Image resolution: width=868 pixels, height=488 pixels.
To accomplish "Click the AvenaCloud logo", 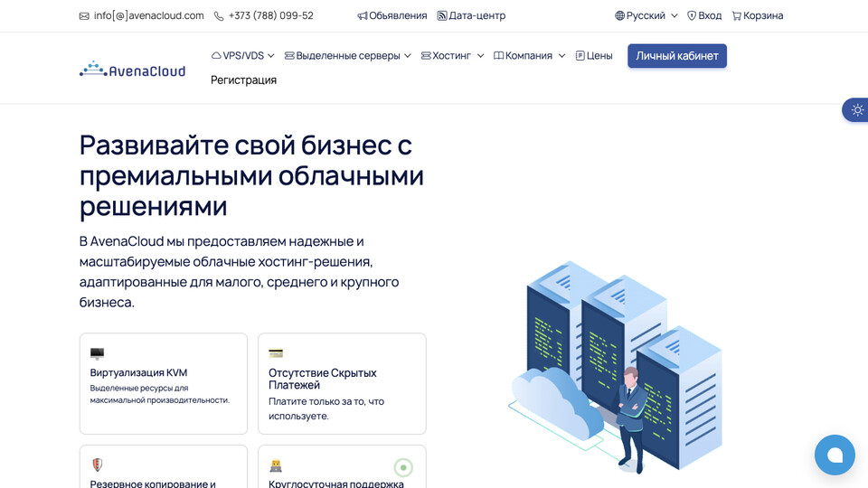I will click(132, 69).
